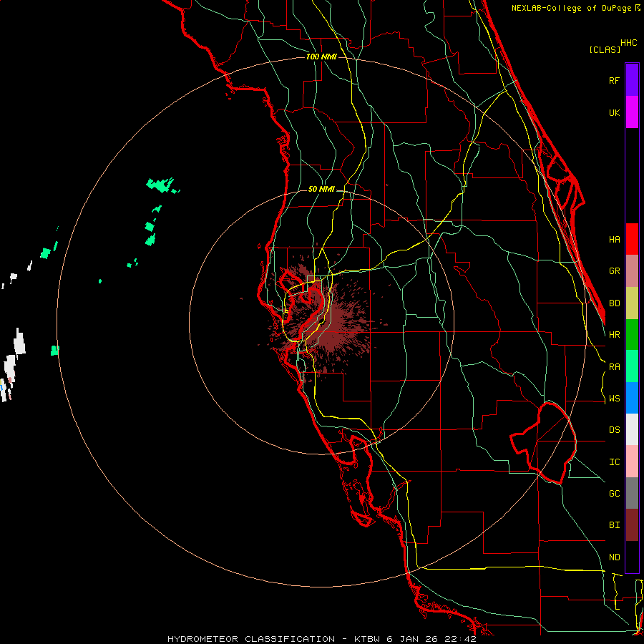This screenshot has width=644, height=644.
Task: Click the 'RA' legend label
Action: (614, 367)
